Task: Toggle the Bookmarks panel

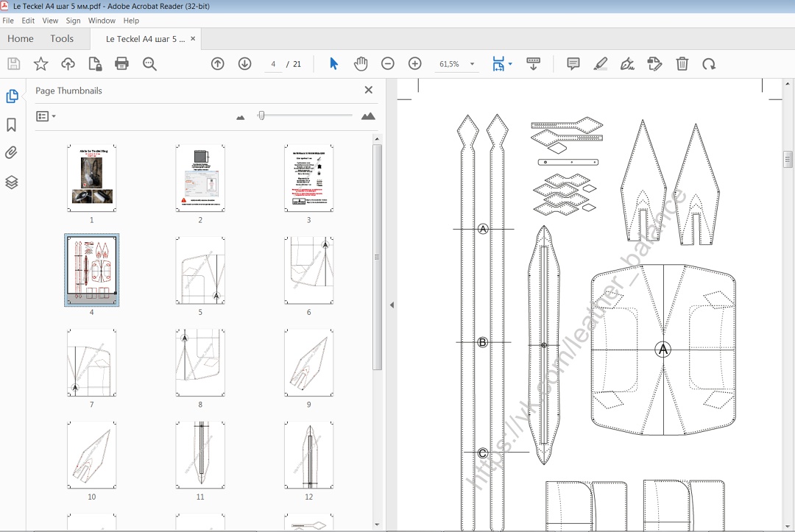Action: 12,125
